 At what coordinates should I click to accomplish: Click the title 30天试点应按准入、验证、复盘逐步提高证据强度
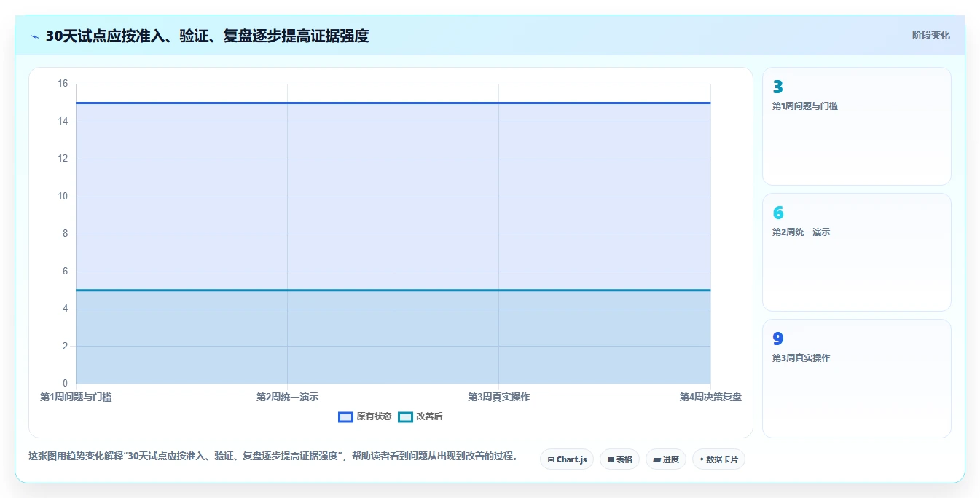click(x=207, y=36)
